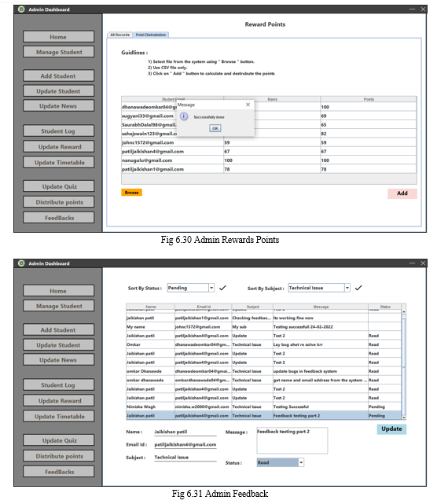Viewport: 448px width, 504px height.
Task: Open FeedBacks in the Reward Points window sidebar
Action: click(58, 218)
